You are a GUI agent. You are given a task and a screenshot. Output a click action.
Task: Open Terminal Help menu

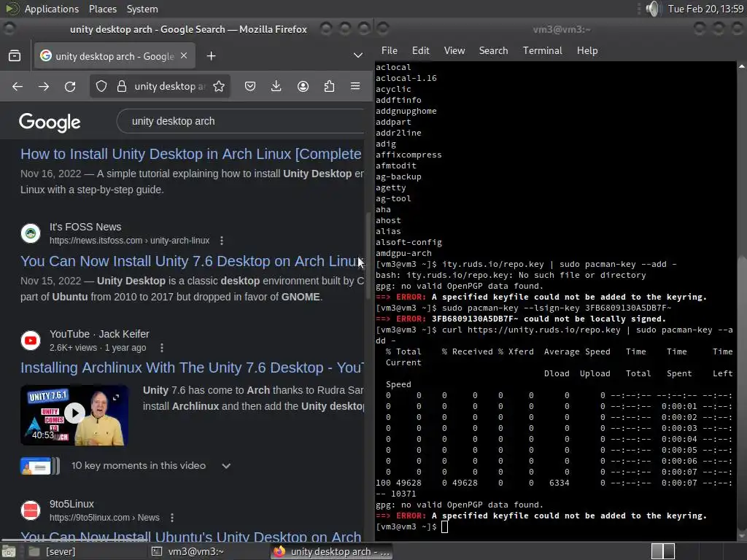point(587,50)
